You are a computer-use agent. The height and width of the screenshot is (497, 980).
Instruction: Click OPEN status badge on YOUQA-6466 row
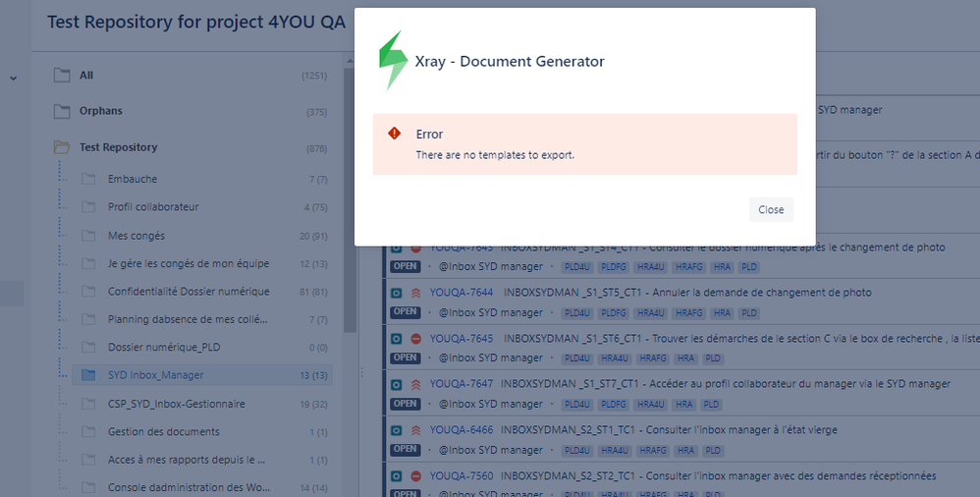point(405,450)
